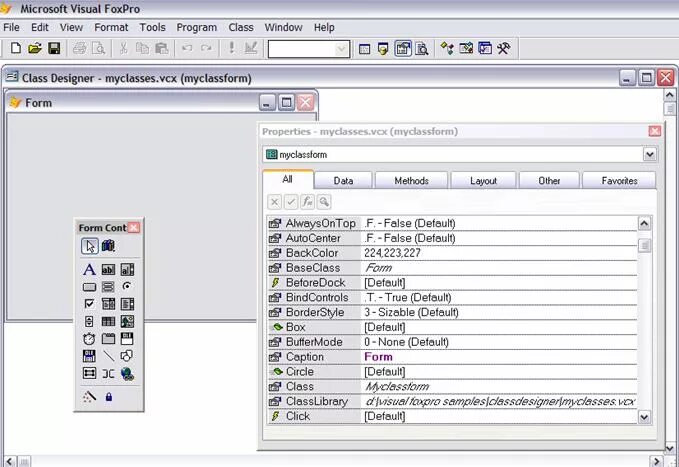Click the property list scroll-down arrow
Image resolution: width=679 pixels, height=467 pixels.
[644, 417]
